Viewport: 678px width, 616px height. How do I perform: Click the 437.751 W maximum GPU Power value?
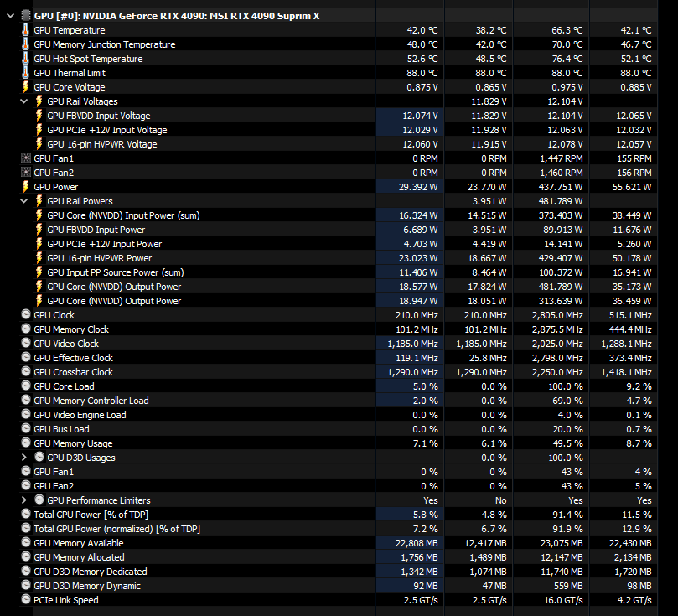[x=556, y=187]
